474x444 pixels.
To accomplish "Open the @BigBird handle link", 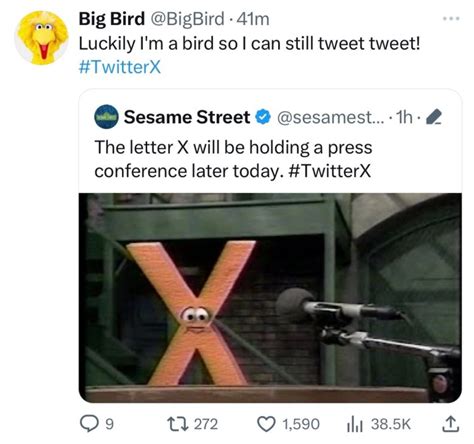I will tap(187, 19).
